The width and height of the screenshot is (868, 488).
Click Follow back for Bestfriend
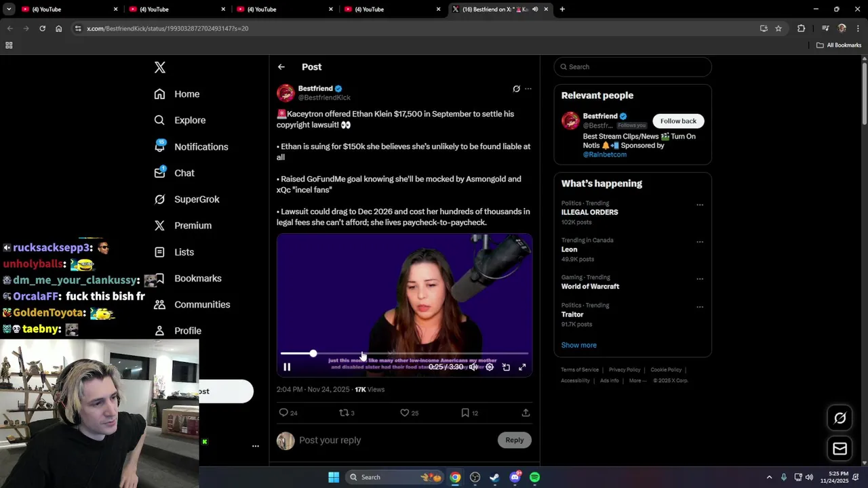click(678, 121)
